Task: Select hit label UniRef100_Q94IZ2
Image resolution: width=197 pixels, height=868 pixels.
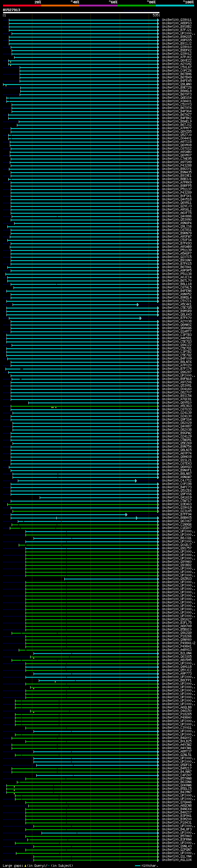Action: 177,345
